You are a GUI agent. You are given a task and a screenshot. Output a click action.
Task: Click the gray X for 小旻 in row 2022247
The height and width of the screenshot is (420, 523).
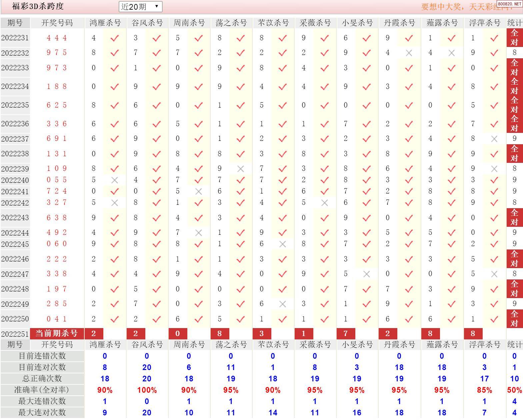tap(366, 274)
